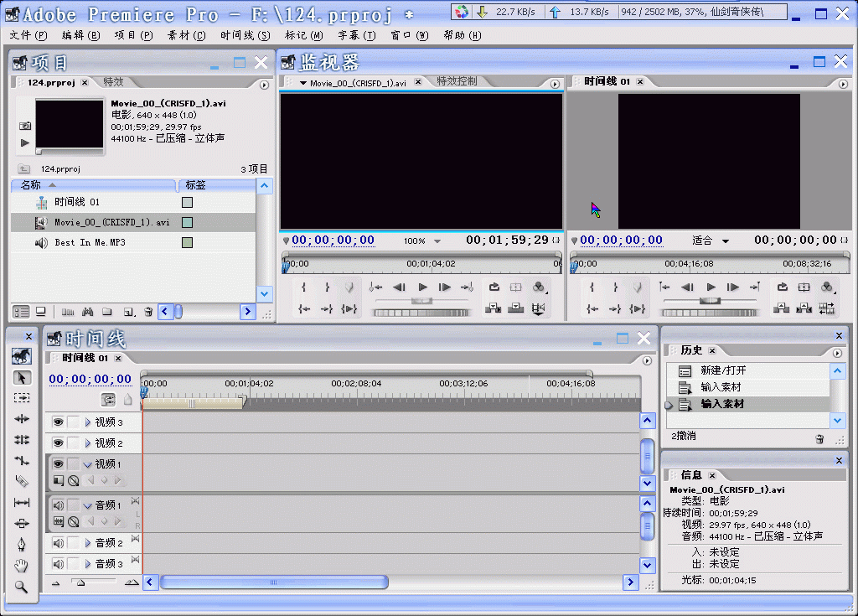Set In point in source monitor

[303, 287]
